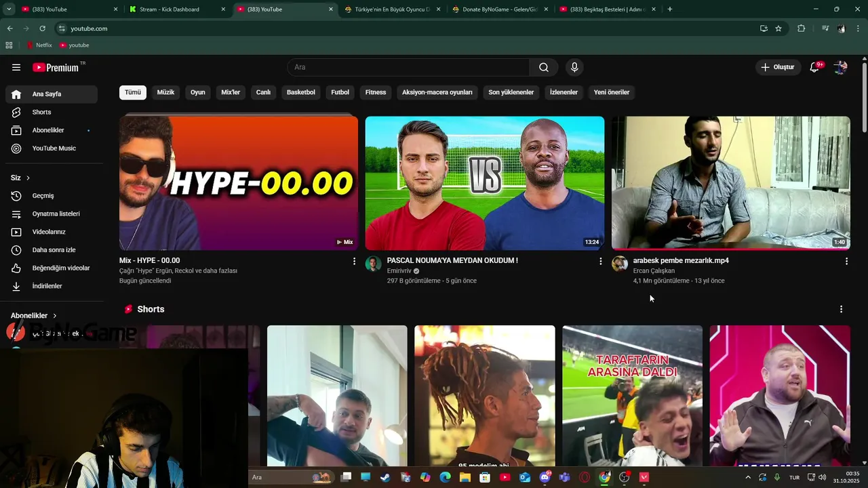
Task: Open Daha sonra izle list
Action: [x=52, y=250]
